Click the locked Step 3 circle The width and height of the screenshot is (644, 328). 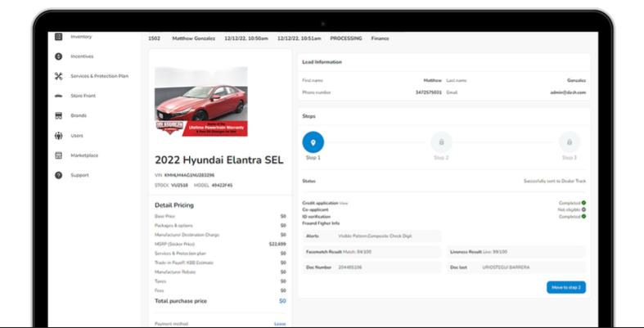[x=569, y=142]
